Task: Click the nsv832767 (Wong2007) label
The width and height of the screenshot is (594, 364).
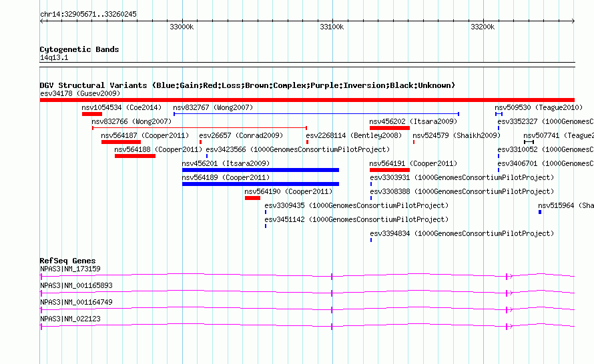Action: (x=213, y=107)
